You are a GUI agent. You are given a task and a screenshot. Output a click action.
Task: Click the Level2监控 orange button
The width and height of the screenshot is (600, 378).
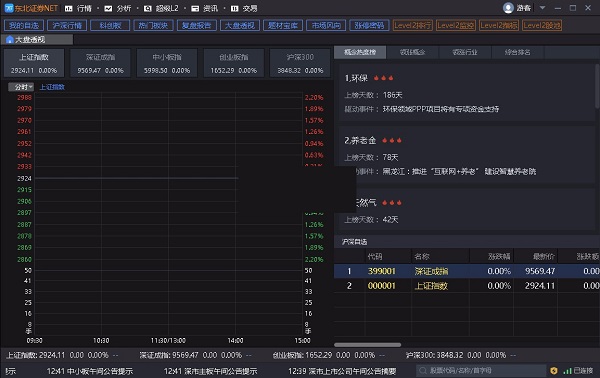tap(456, 25)
